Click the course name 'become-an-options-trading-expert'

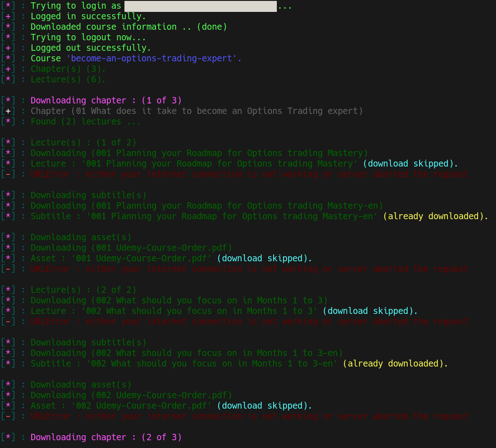tap(151, 58)
